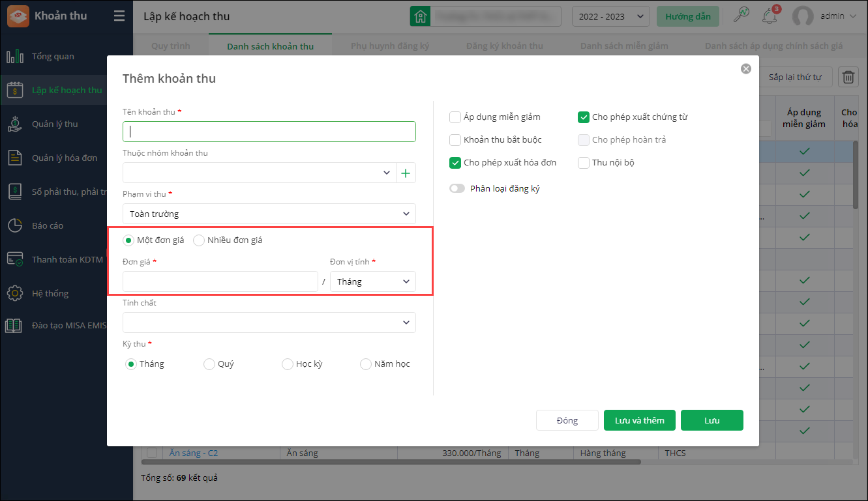Click the admin user avatar
The image size is (868, 501).
[803, 16]
